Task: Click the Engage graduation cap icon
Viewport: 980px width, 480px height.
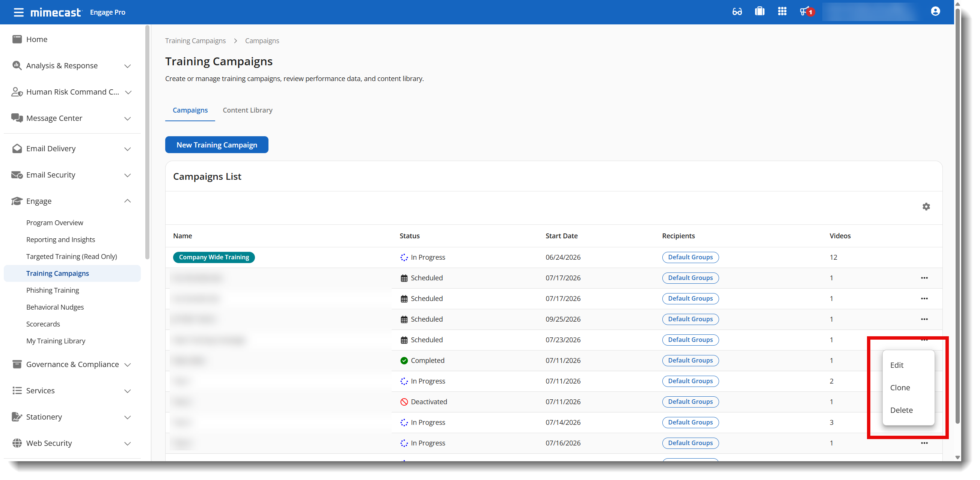Action: click(x=17, y=201)
